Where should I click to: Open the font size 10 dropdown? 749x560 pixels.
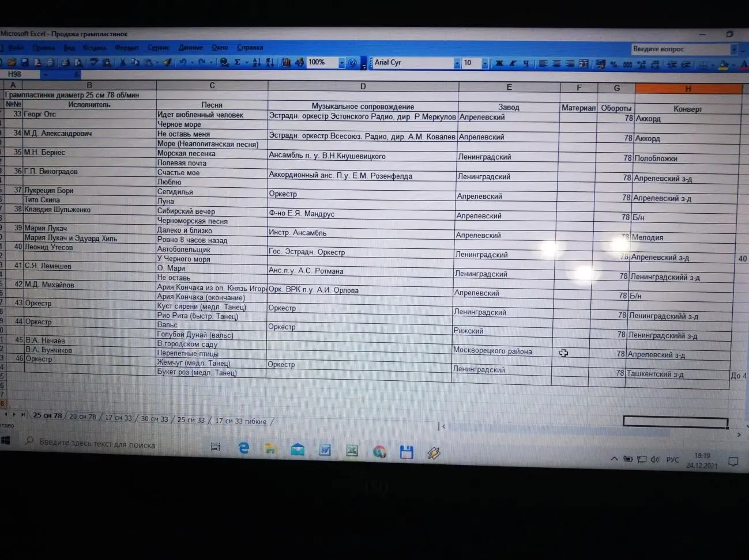tap(485, 63)
